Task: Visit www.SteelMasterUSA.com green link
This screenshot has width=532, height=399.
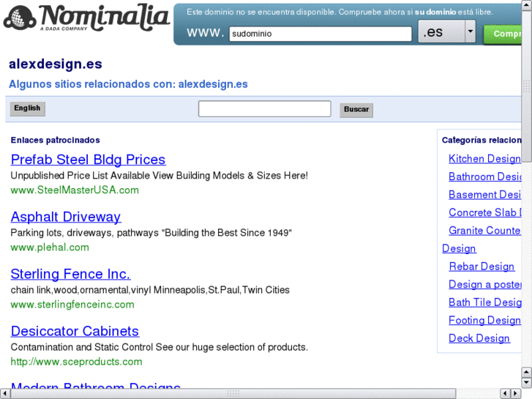Action: (75, 190)
